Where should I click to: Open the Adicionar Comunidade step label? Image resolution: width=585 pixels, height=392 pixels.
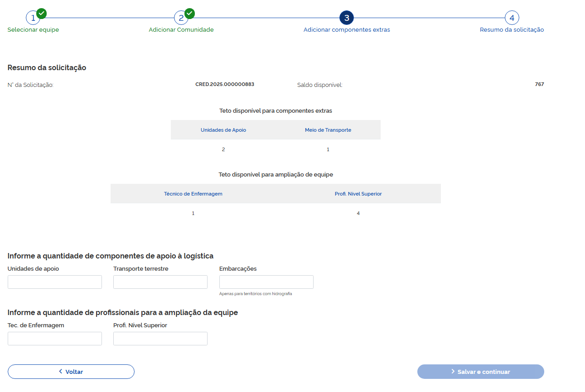(181, 30)
